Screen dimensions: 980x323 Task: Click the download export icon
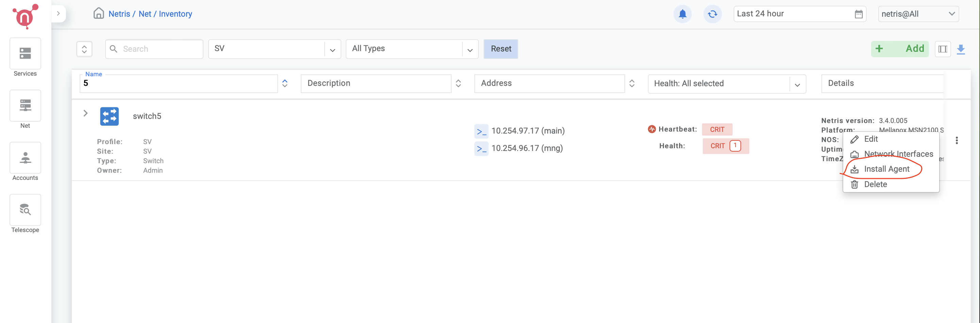961,49
